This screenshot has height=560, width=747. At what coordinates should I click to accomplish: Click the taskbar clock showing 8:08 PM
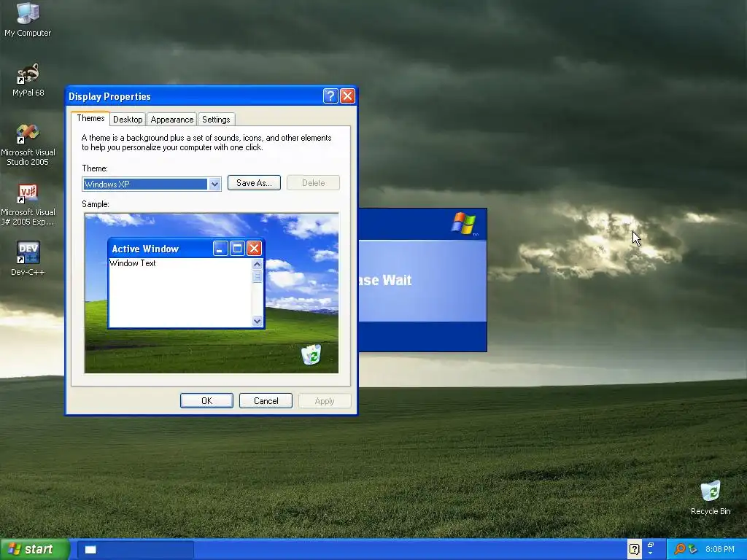point(720,549)
